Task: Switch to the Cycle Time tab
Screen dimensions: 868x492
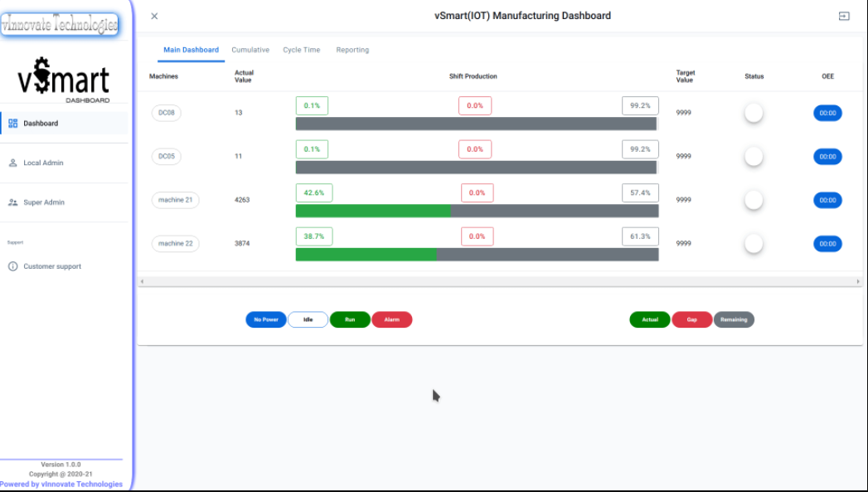Action: [x=302, y=50]
